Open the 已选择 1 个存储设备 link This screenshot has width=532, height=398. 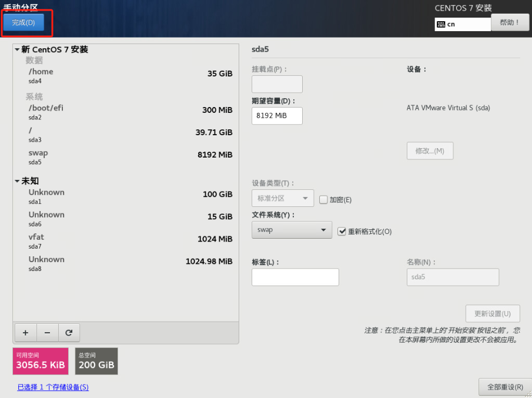(x=53, y=387)
